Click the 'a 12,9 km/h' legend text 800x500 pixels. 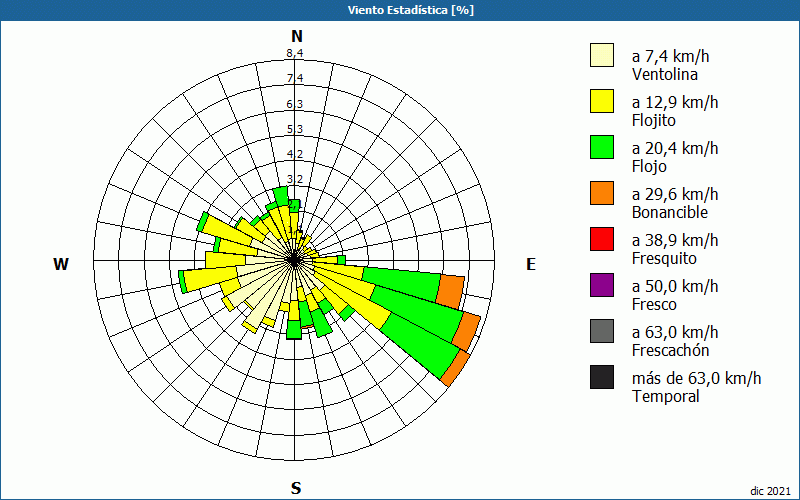point(675,102)
